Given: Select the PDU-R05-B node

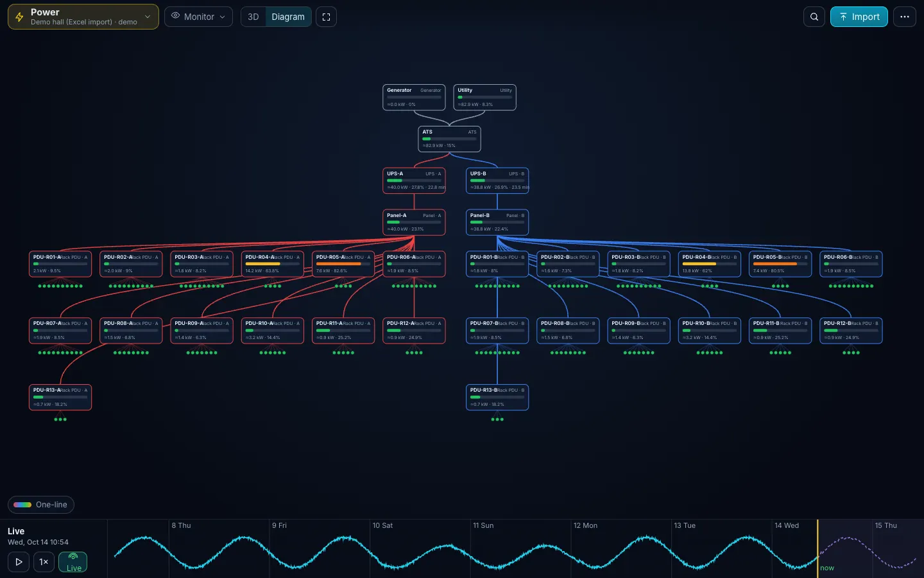Looking at the screenshot, I should (780, 264).
